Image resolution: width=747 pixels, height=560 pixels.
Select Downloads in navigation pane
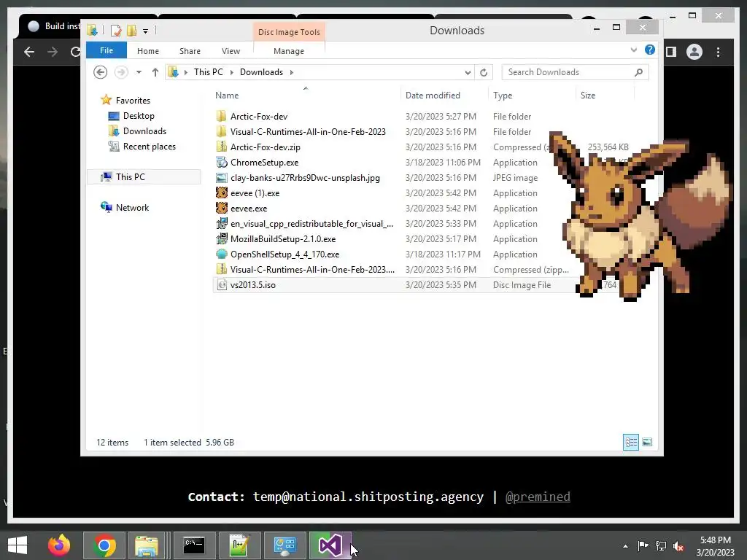(144, 131)
